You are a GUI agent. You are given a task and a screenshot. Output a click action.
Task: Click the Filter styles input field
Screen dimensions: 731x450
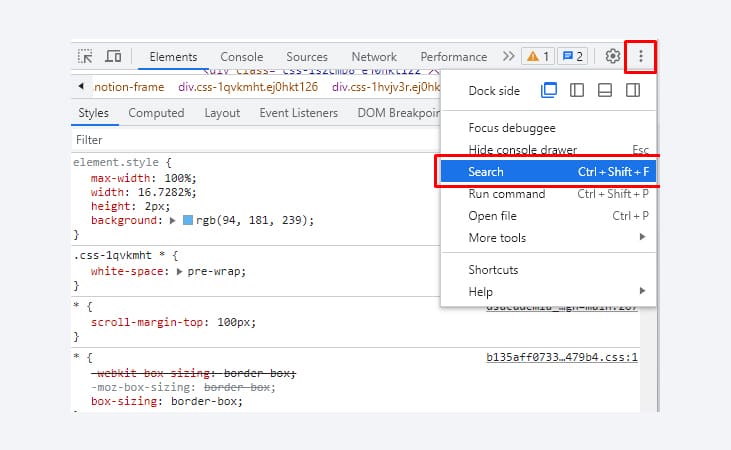255,140
